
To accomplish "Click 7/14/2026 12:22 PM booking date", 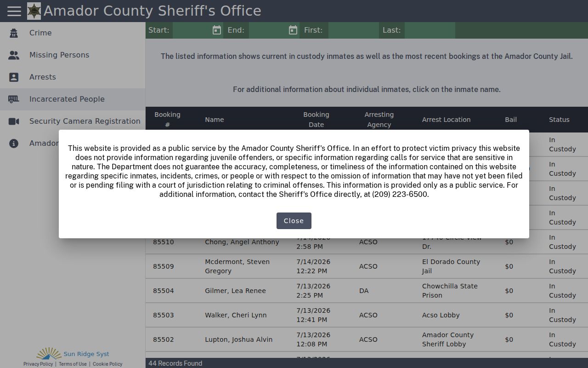I will [x=313, y=266].
